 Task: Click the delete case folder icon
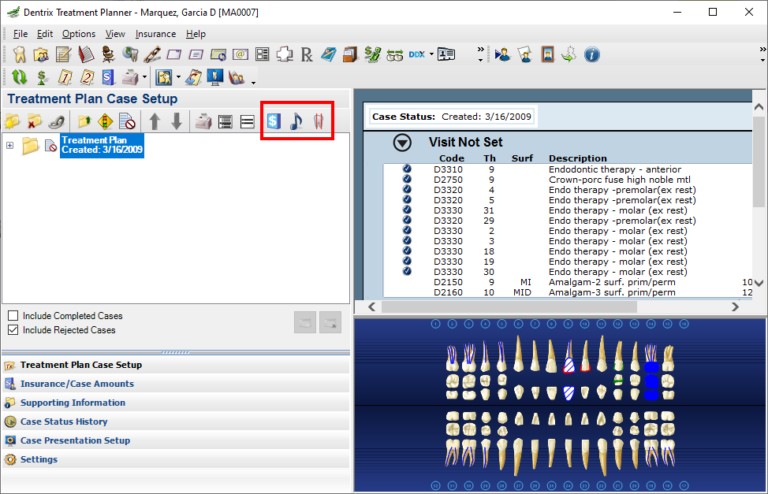34,121
